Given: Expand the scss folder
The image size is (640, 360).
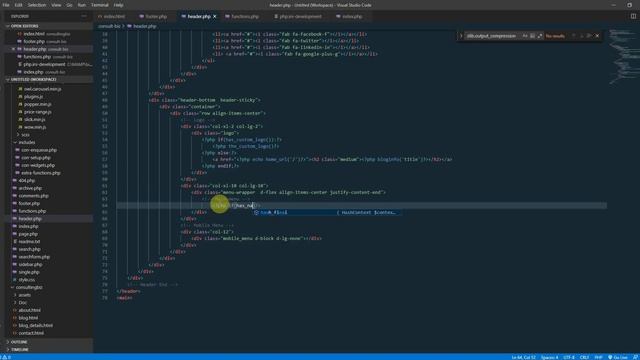Looking at the screenshot, I should [x=24, y=135].
